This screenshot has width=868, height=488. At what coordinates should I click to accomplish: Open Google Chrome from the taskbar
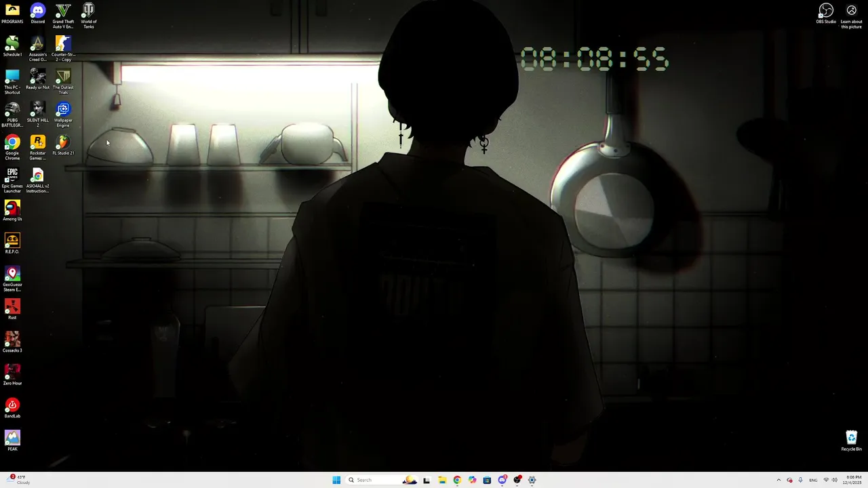[457, 480]
